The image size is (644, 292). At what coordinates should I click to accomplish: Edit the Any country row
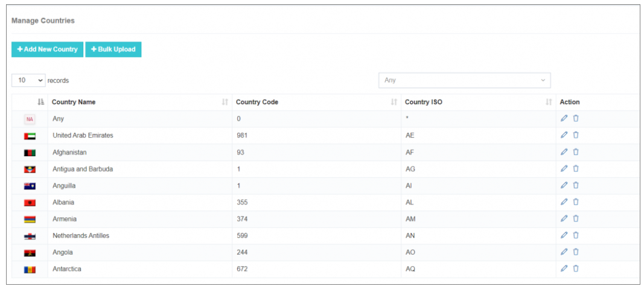click(x=564, y=118)
